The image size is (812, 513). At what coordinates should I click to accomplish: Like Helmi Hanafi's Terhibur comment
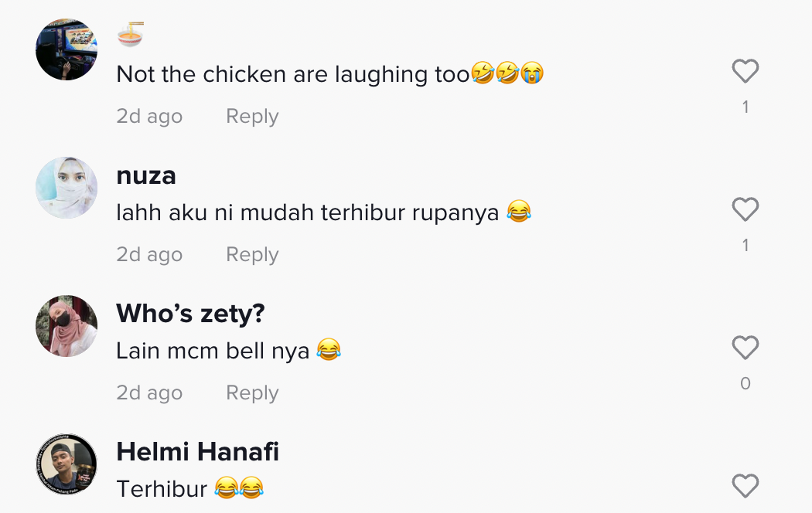point(745,487)
